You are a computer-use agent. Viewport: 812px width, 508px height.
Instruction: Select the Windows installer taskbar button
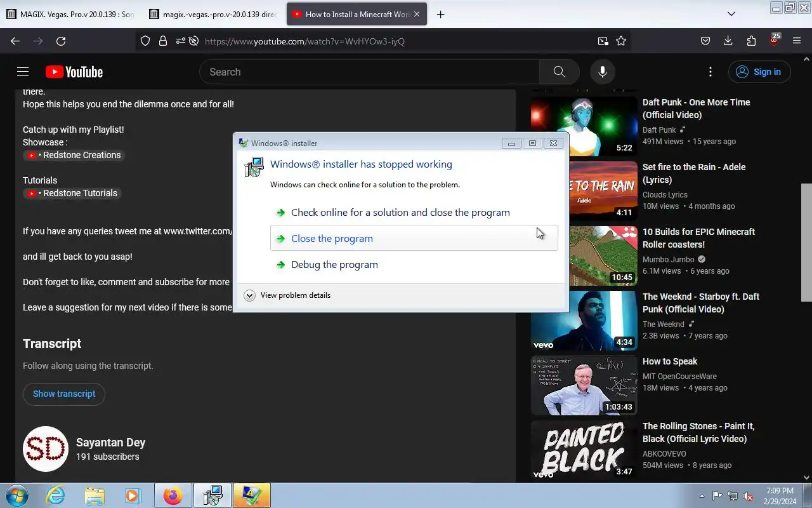pyautogui.click(x=213, y=495)
